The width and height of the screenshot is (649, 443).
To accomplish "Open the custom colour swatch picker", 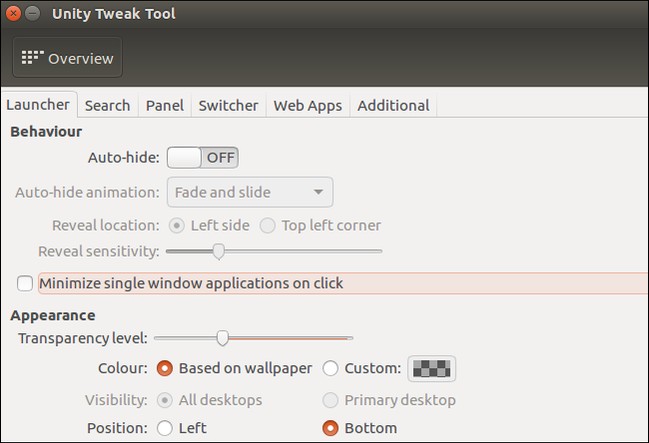I will [432, 368].
